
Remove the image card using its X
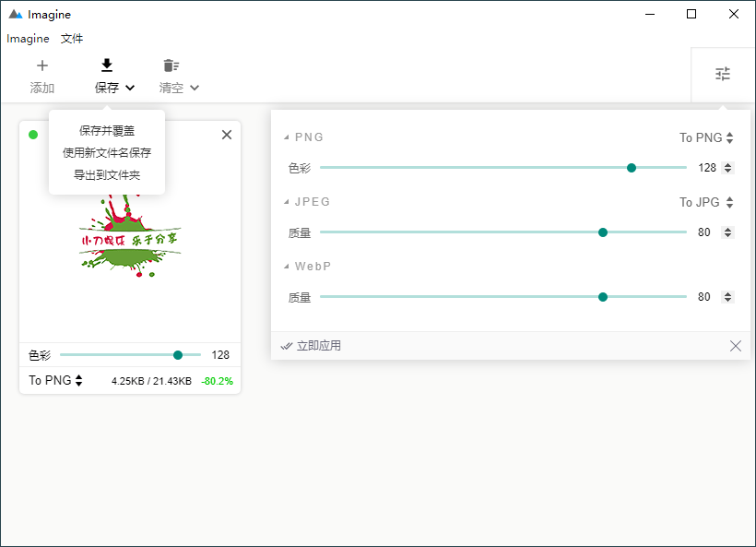226,134
